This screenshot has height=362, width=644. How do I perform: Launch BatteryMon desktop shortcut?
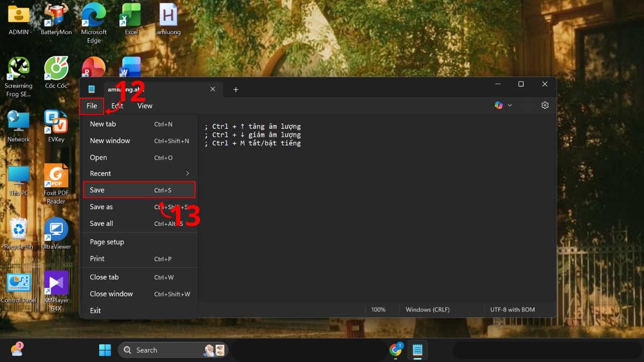(56, 19)
